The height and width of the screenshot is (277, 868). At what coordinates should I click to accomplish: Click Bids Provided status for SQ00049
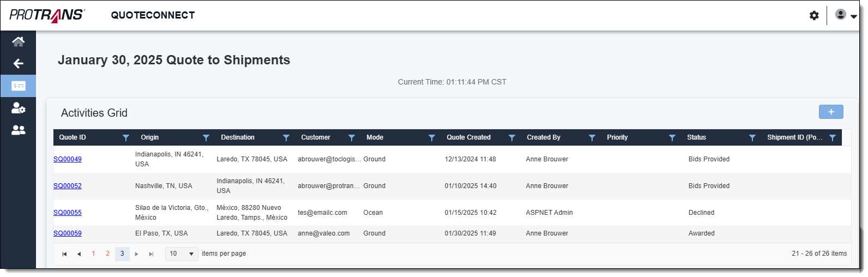709,159
